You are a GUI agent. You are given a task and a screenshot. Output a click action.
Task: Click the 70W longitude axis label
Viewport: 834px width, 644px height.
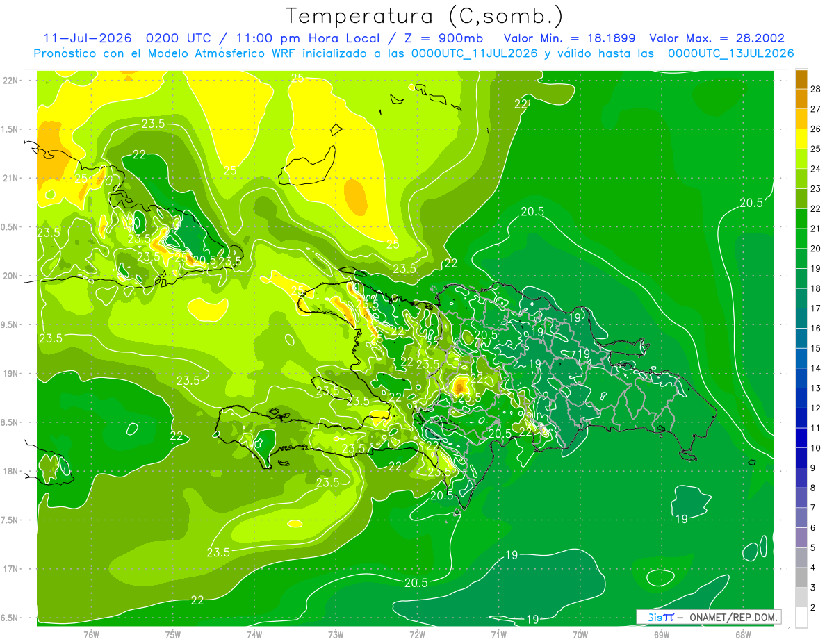(580, 634)
